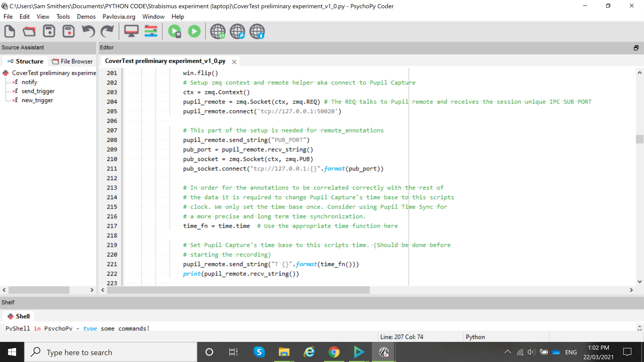This screenshot has width=644, height=362.
Task: Click Source Assistant scrollbar left arrow
Action: click(4, 290)
